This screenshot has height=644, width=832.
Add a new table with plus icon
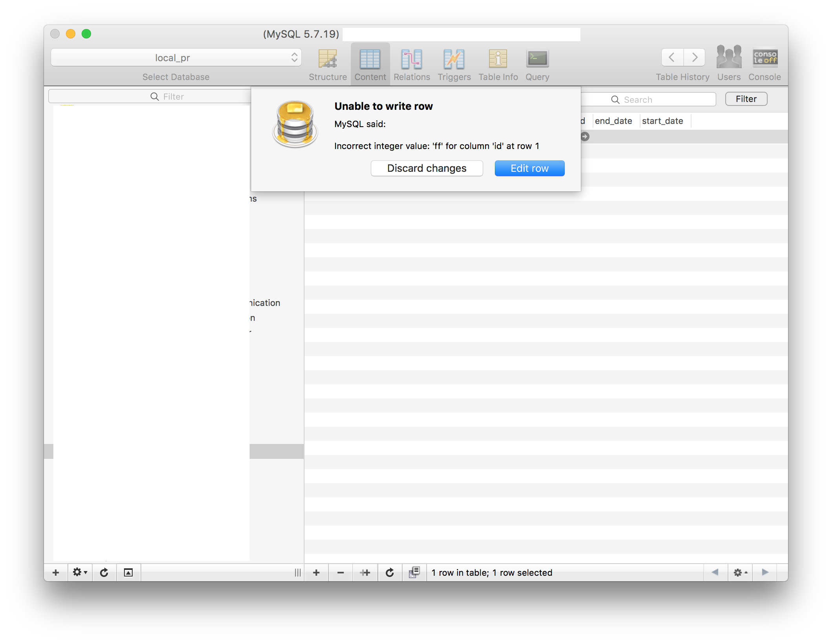coord(56,573)
